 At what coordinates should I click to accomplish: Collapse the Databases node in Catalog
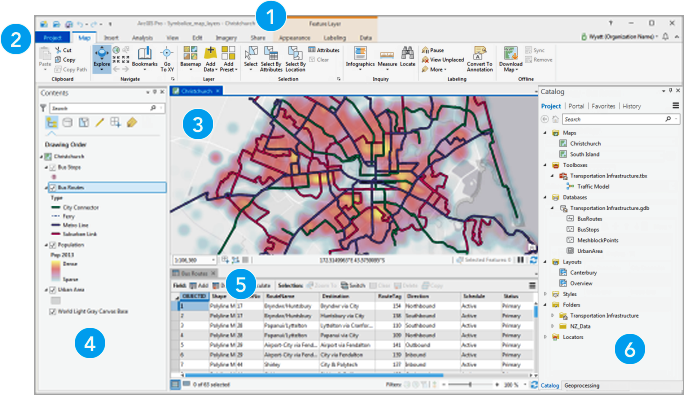coord(545,197)
